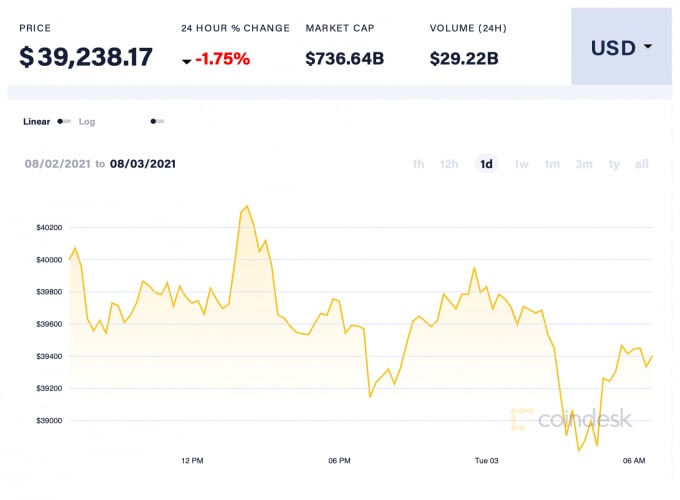
Task: Switch chart range to 1w
Action: pyautogui.click(x=521, y=164)
